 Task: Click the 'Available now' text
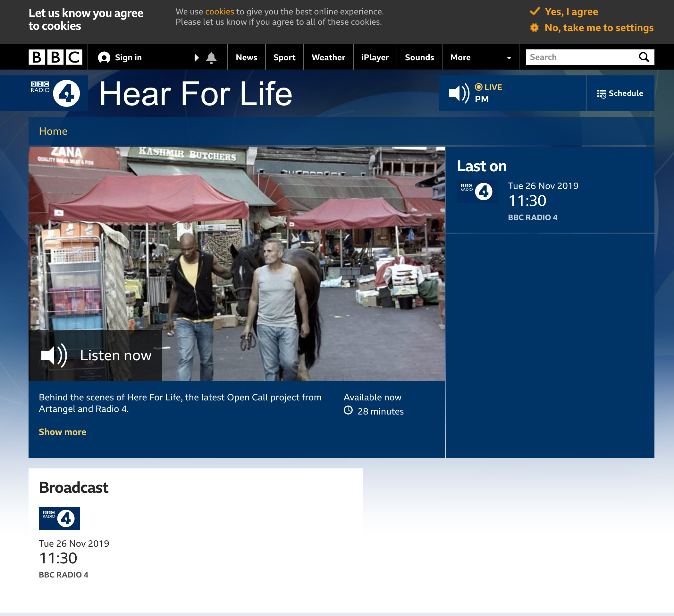(373, 397)
